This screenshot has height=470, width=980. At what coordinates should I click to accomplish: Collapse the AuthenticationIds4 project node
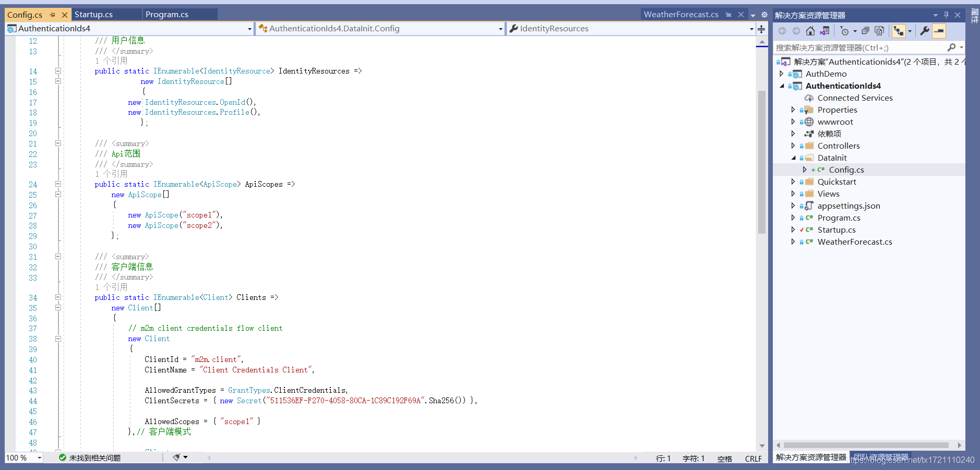[x=781, y=86]
